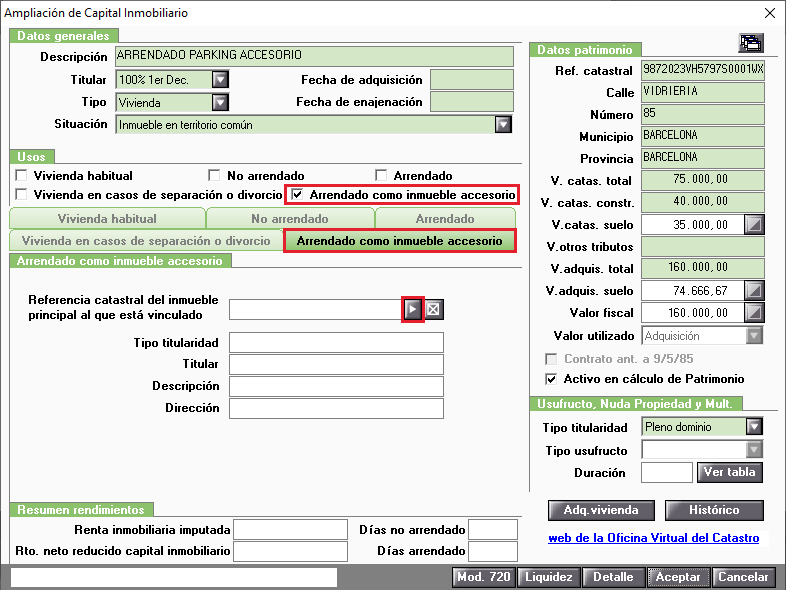Click the Calle field showing VIDRIERIA
The height and width of the screenshot is (590, 786).
coord(703,92)
